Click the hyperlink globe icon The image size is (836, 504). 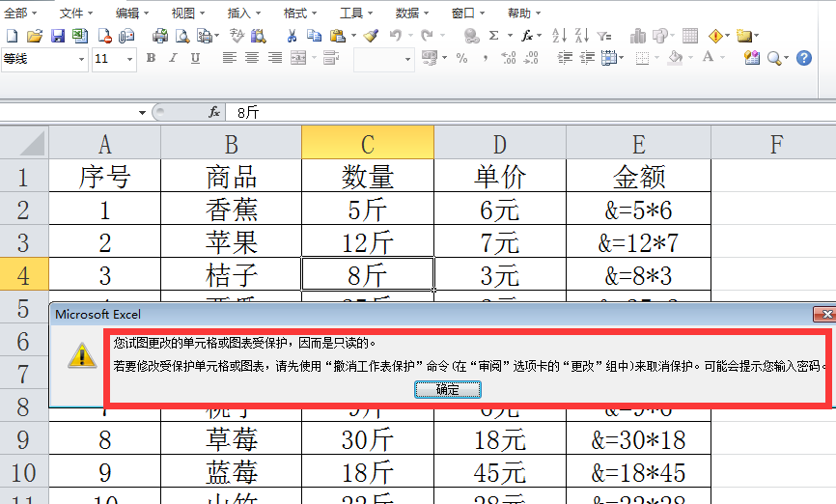point(471,36)
